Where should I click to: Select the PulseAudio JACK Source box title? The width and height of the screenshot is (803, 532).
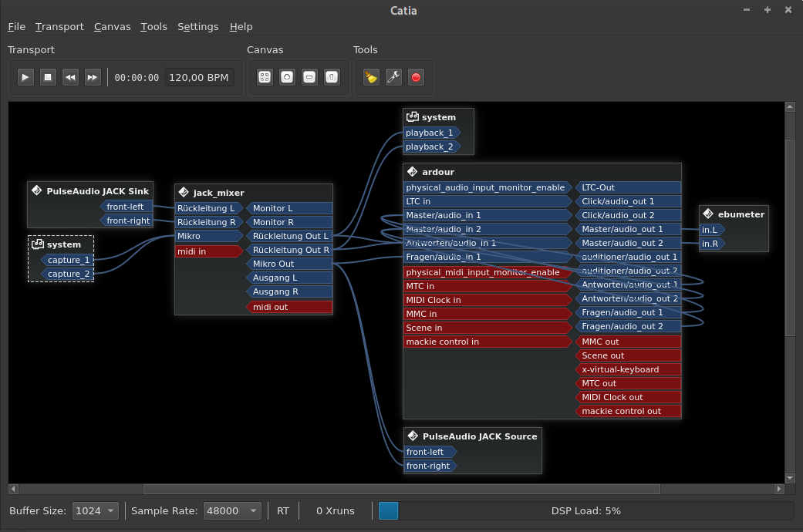click(x=479, y=436)
